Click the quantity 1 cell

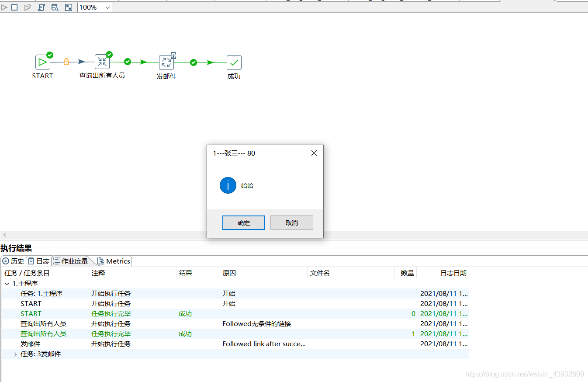(413, 334)
